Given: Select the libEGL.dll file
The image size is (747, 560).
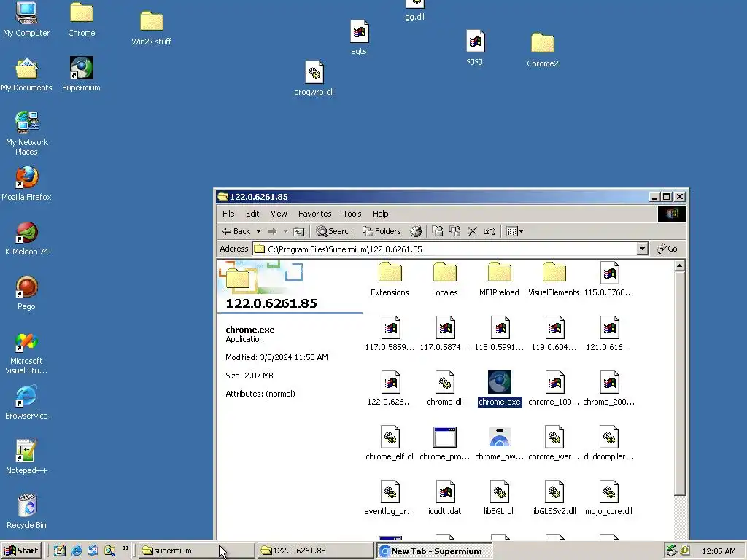Looking at the screenshot, I should [499, 498].
